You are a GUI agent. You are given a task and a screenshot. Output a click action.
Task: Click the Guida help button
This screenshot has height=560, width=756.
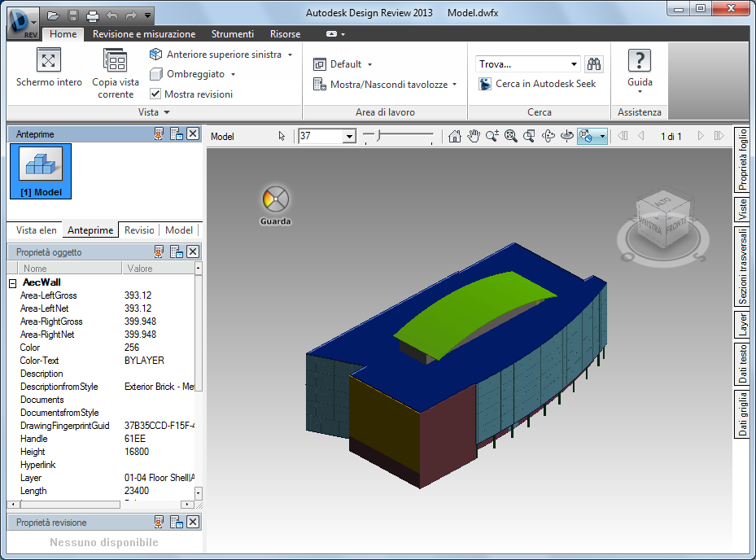pos(640,72)
